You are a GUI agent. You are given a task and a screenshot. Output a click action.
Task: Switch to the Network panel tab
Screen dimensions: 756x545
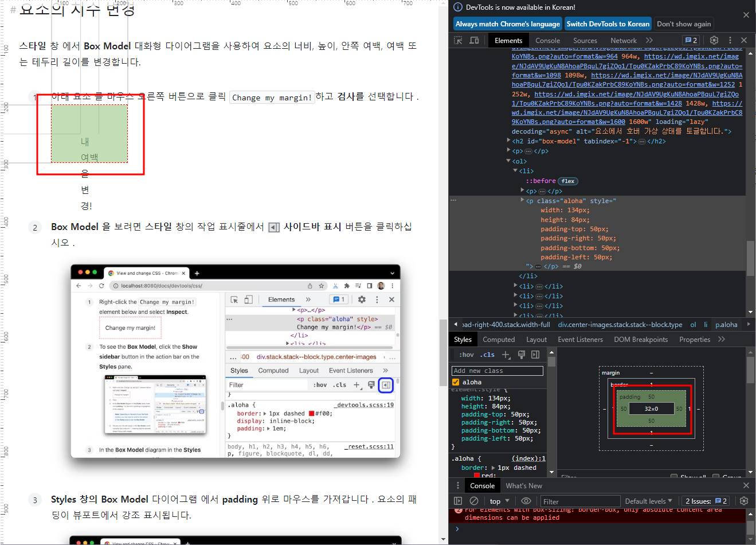tap(624, 40)
